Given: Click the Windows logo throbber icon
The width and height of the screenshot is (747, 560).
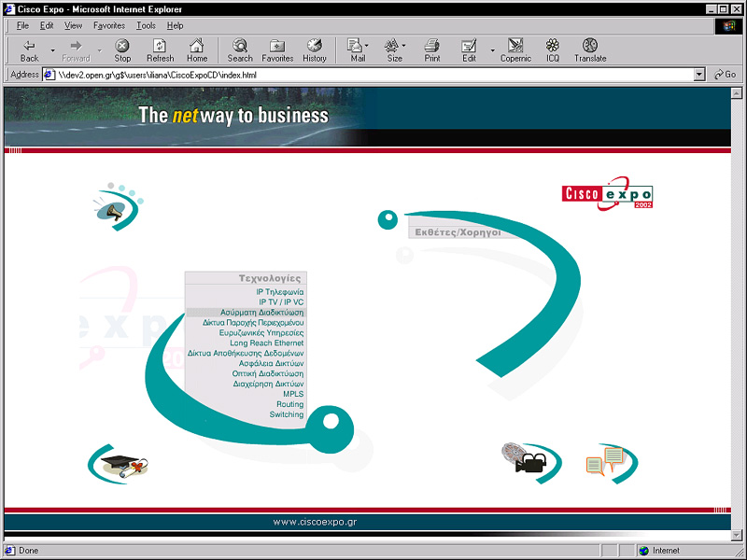Looking at the screenshot, I should click(x=729, y=26).
